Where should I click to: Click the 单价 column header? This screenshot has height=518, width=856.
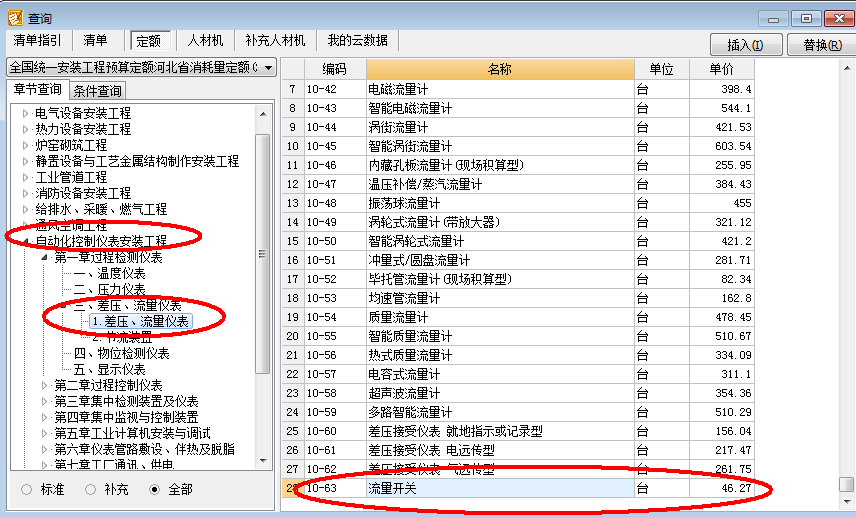722,69
